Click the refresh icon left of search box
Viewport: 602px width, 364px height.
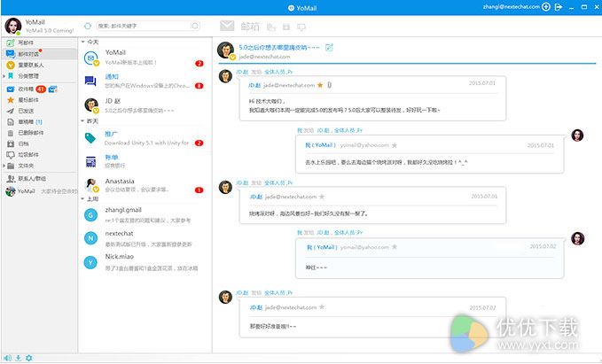click(88, 26)
